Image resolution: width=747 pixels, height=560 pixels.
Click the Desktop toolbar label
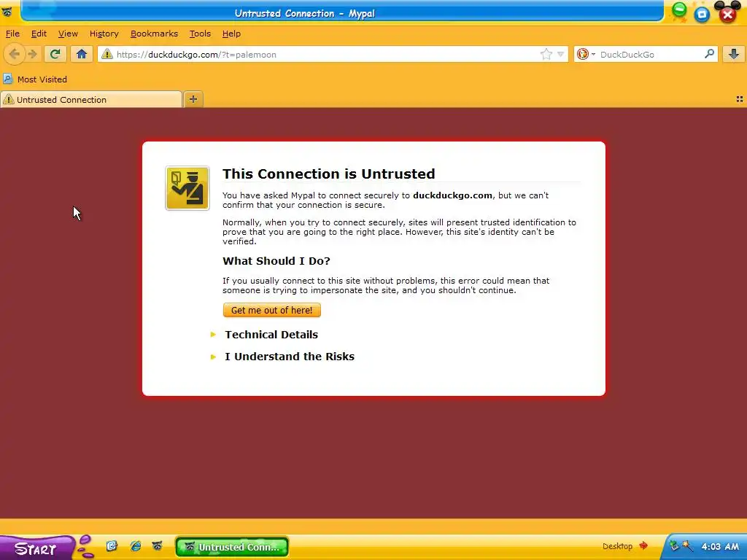tap(617, 546)
